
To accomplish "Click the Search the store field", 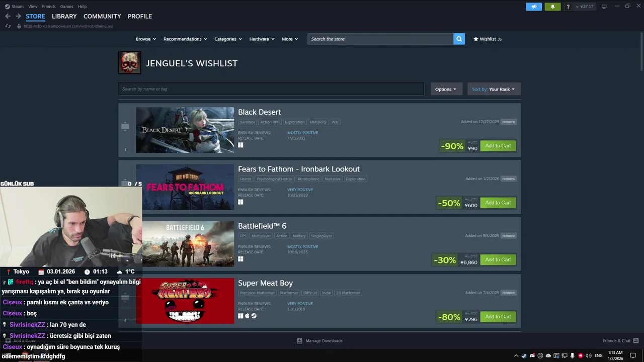I will coord(380,39).
